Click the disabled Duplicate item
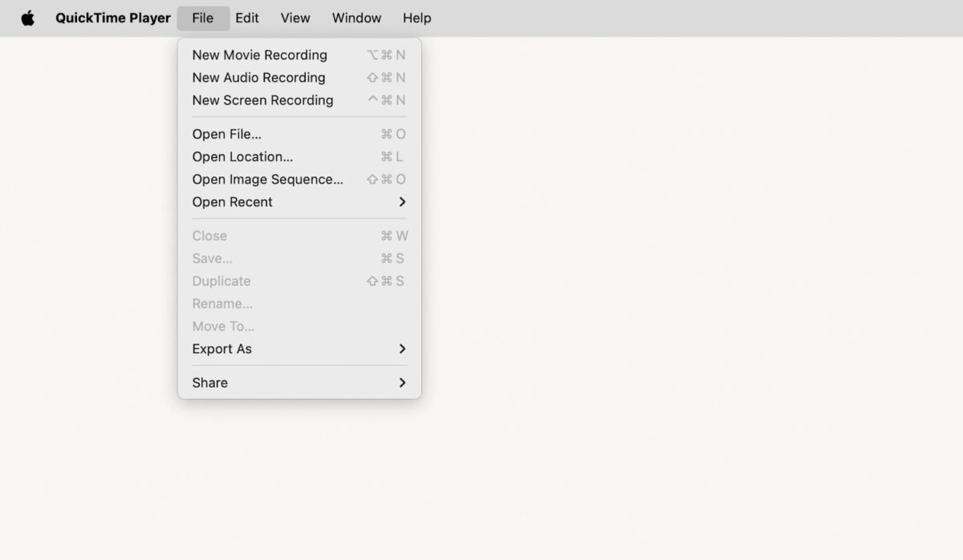 [x=299, y=281]
